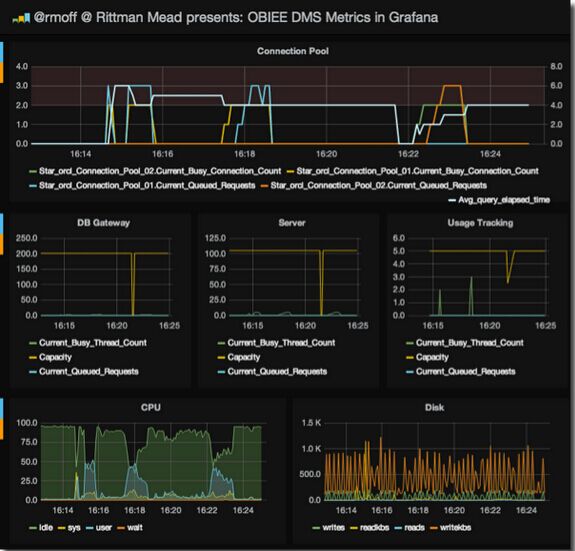The image size is (575, 551).
Task: Toggle Usage Tracking Current_Busy_Thread_Count legend
Action: point(465,343)
